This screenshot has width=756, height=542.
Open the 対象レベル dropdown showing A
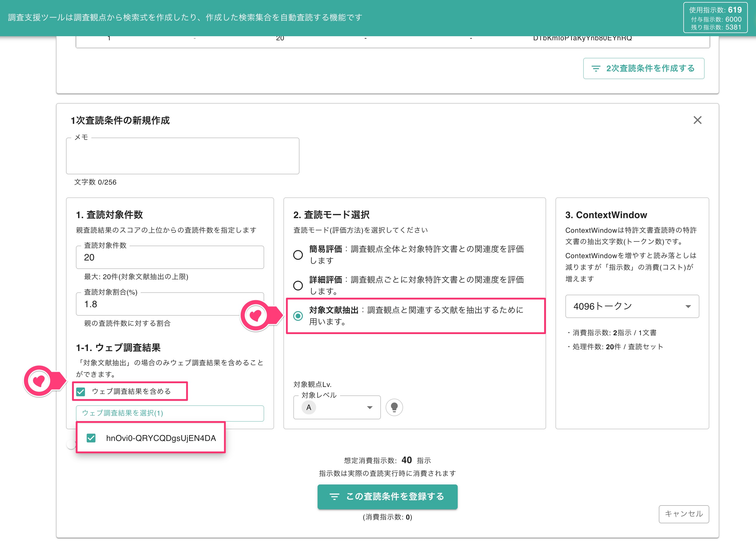(337, 407)
